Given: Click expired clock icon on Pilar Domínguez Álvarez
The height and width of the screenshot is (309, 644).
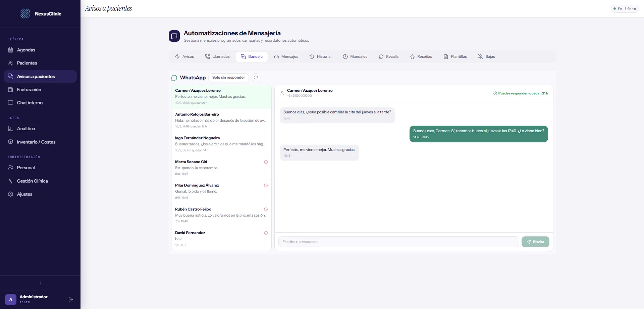Looking at the screenshot, I should [266, 185].
